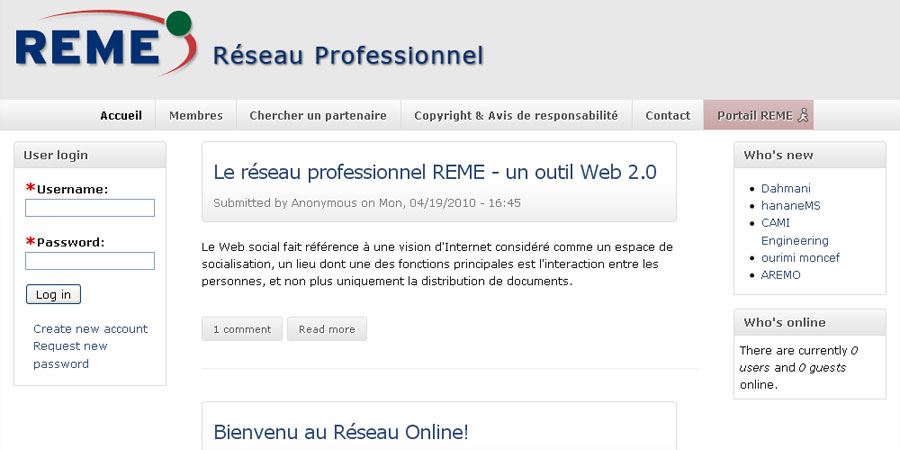The width and height of the screenshot is (900, 450).
Task: Focus the Password input field
Action: [90, 261]
